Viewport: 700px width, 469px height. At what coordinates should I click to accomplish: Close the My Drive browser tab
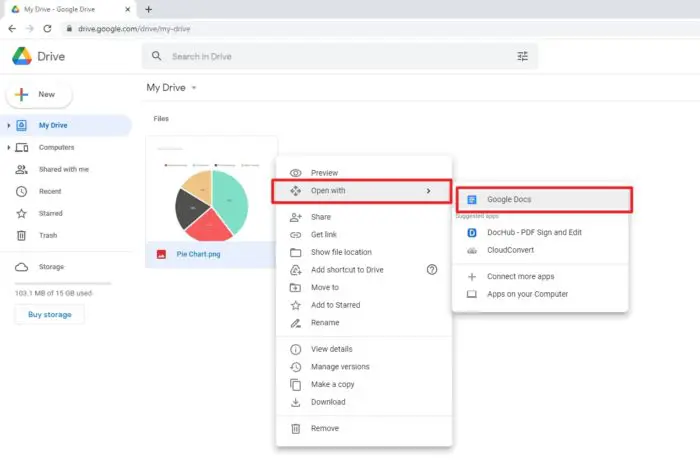click(128, 9)
